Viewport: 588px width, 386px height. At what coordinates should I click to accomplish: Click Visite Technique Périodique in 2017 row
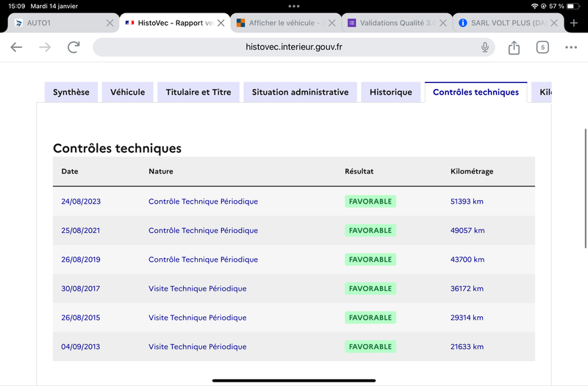[198, 288]
